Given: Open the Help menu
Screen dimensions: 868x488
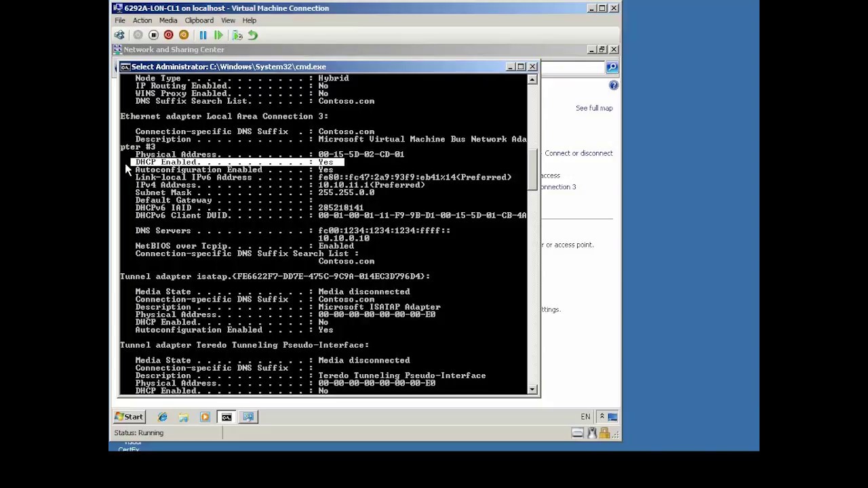Looking at the screenshot, I should tap(249, 20).
